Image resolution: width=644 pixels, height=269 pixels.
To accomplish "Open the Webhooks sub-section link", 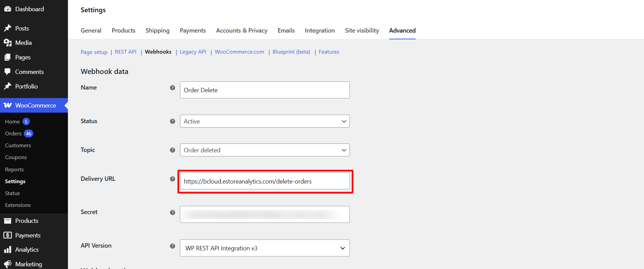I will [x=158, y=52].
